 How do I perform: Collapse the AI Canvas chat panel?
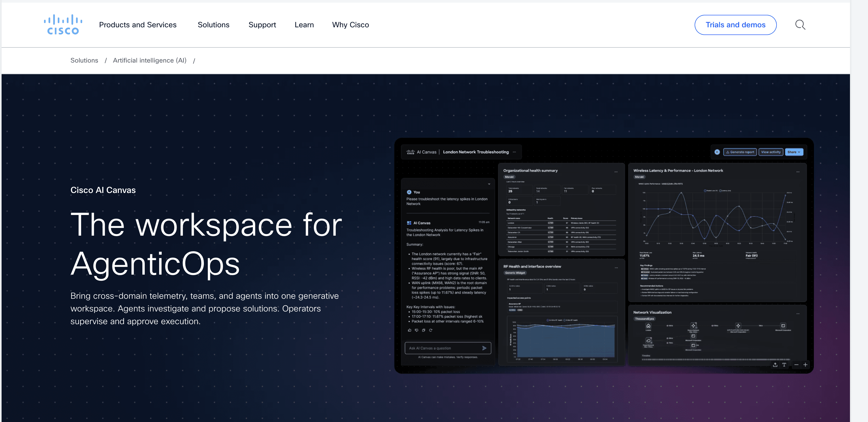pos(489,184)
